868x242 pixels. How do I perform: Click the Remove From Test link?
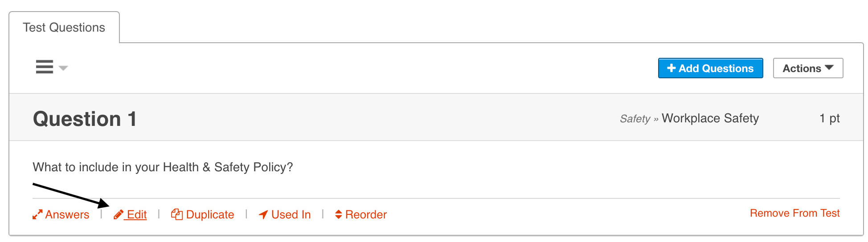(794, 214)
